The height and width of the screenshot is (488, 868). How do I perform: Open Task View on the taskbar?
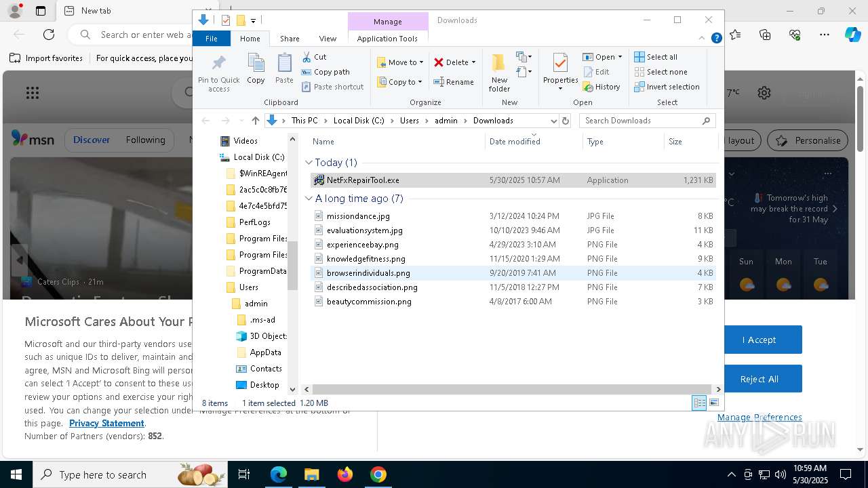[x=244, y=474]
